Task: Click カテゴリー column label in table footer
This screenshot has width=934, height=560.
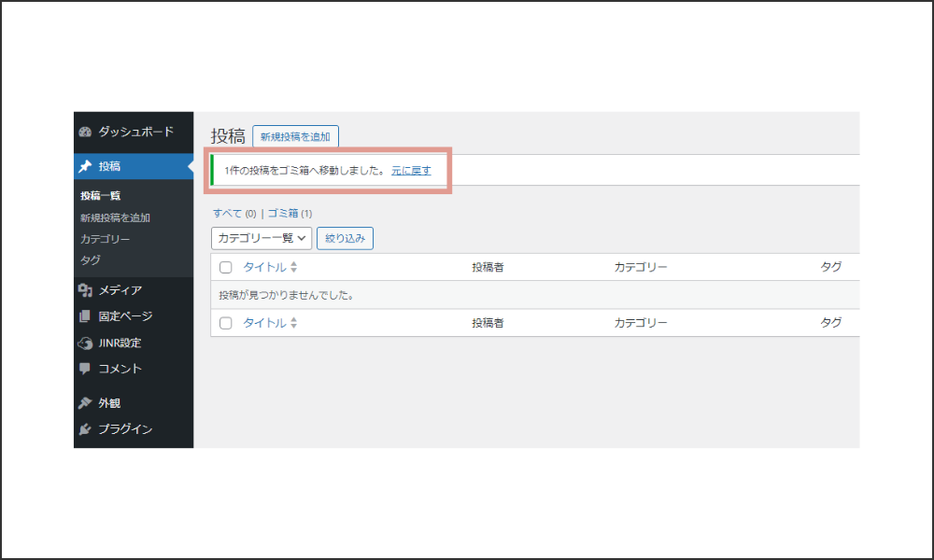Action: point(641,323)
